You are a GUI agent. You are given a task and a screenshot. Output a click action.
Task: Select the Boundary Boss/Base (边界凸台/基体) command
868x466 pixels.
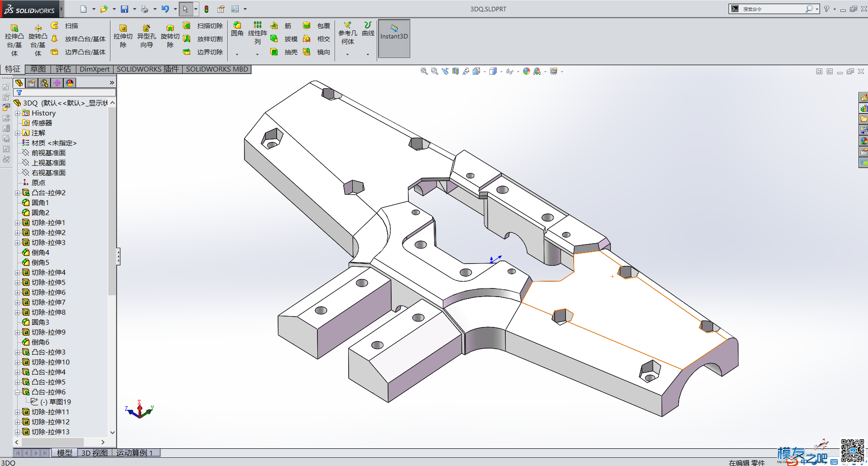[78, 52]
